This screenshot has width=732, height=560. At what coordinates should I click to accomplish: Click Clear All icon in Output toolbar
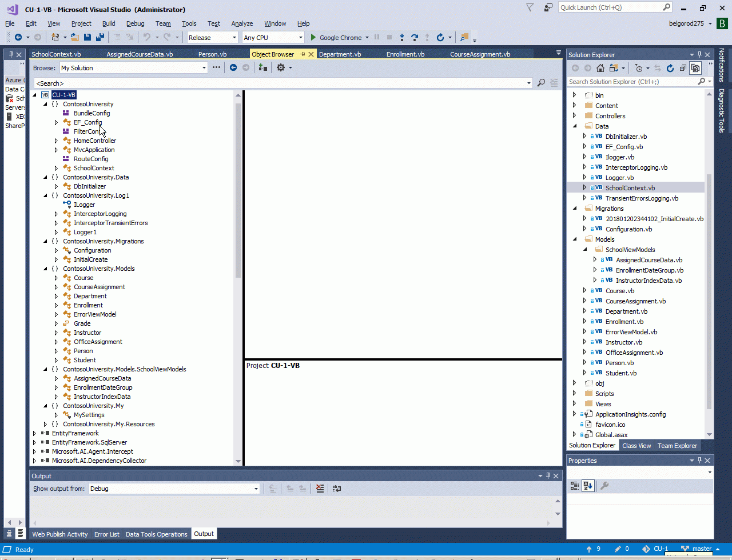[320, 489]
